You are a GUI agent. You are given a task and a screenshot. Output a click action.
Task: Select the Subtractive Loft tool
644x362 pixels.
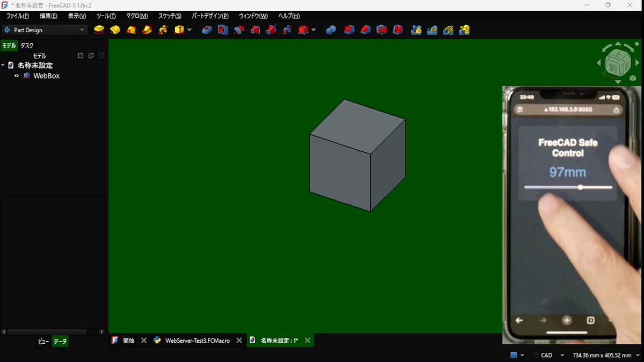(255, 30)
